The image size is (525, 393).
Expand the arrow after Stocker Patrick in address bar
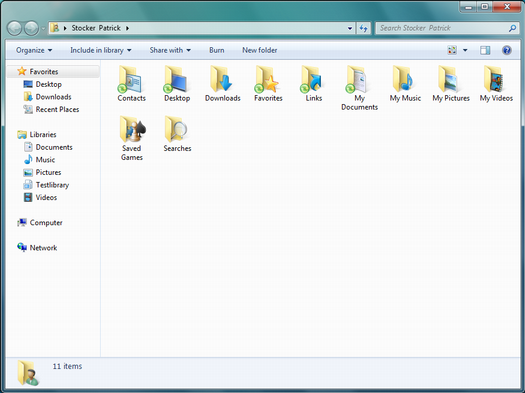tap(127, 28)
